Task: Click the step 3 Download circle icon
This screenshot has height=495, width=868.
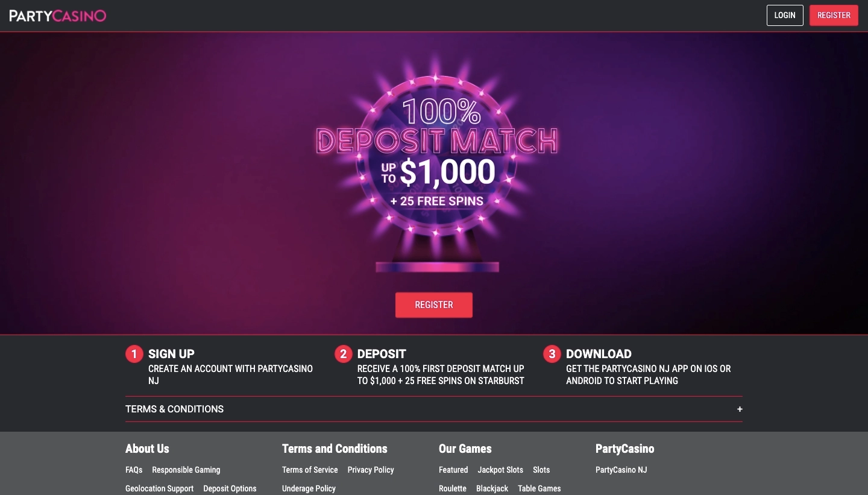Action: 552,354
